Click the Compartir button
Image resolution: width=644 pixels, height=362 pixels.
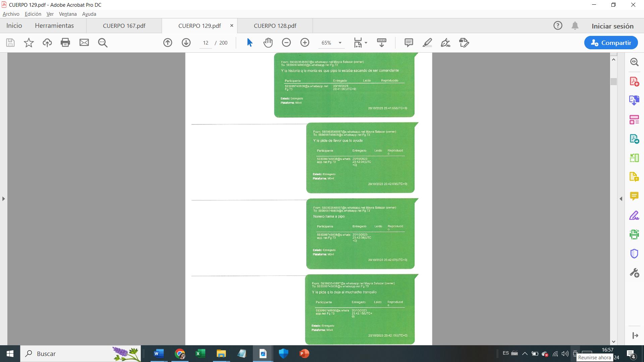tap(611, 43)
